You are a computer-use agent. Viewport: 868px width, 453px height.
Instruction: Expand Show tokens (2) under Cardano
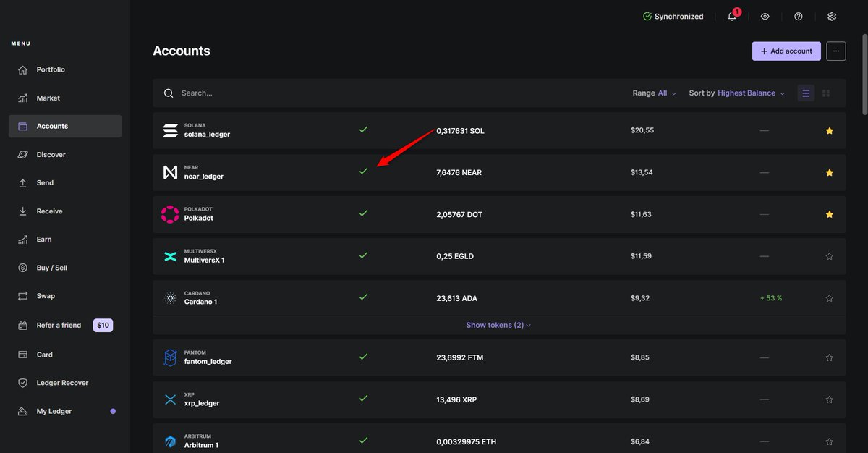tap(498, 326)
